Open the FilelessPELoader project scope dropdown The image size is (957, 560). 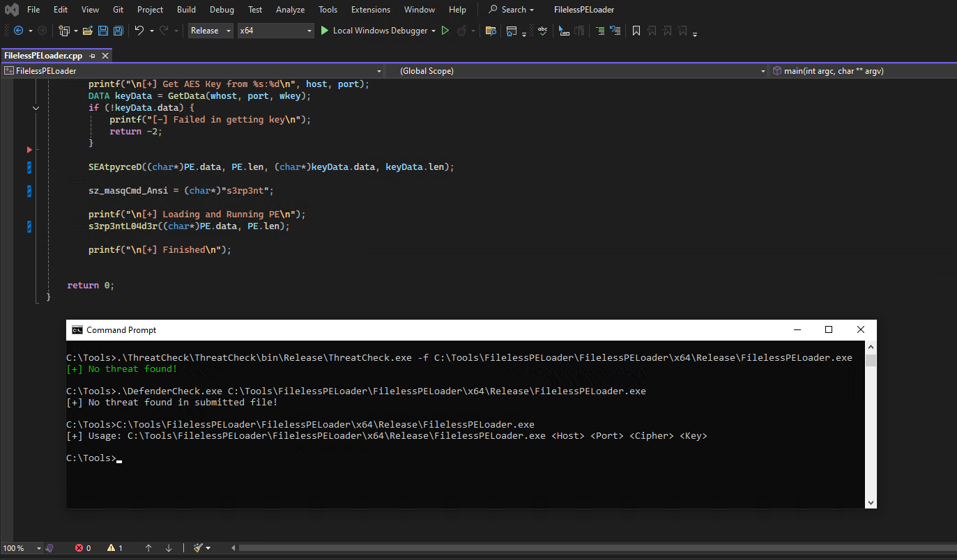pyautogui.click(x=192, y=71)
